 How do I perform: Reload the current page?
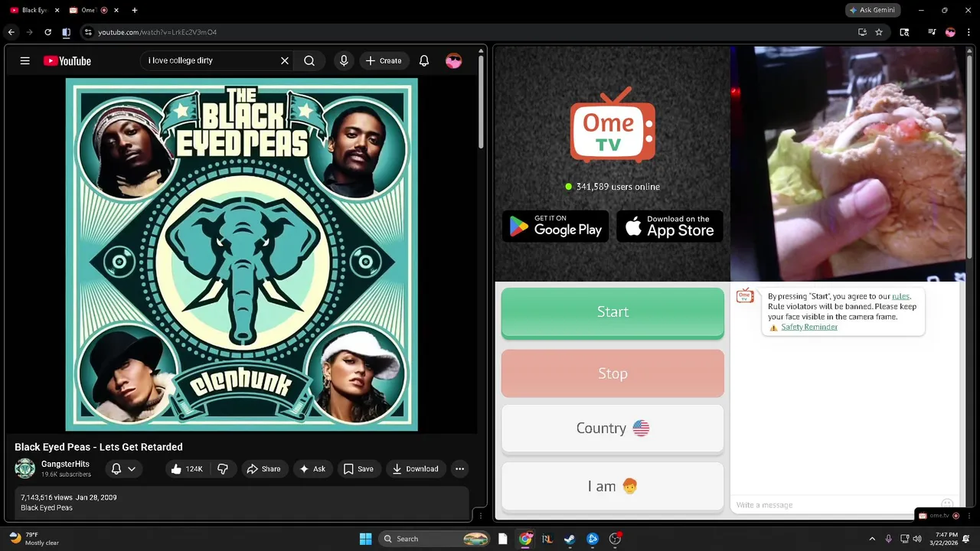pyautogui.click(x=47, y=32)
